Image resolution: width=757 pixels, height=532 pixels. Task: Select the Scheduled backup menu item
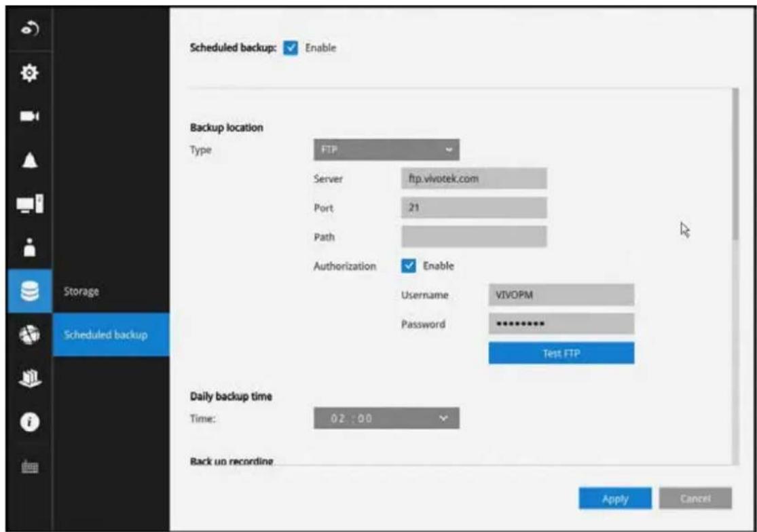[x=111, y=335]
